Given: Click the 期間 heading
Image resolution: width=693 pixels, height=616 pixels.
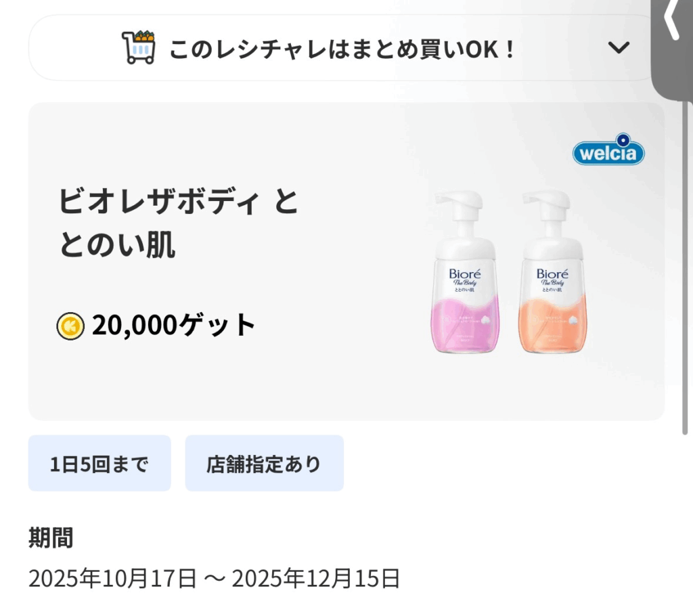Looking at the screenshot, I should click(x=51, y=538).
